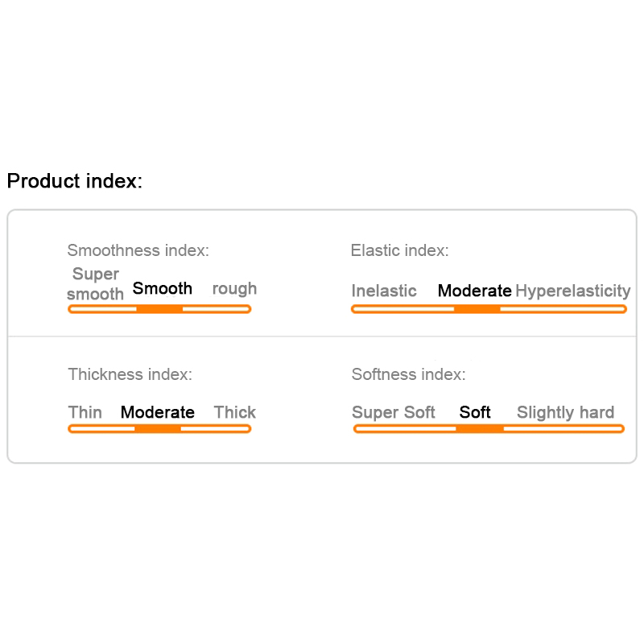Pick the "rough" smoothness label
Screen dimensions: 644x644
(x=234, y=288)
